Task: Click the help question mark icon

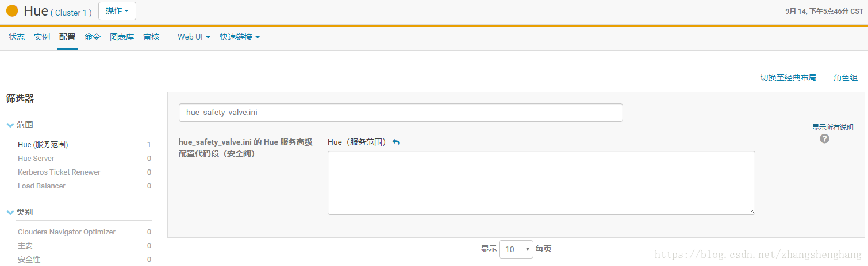Action: [824, 138]
